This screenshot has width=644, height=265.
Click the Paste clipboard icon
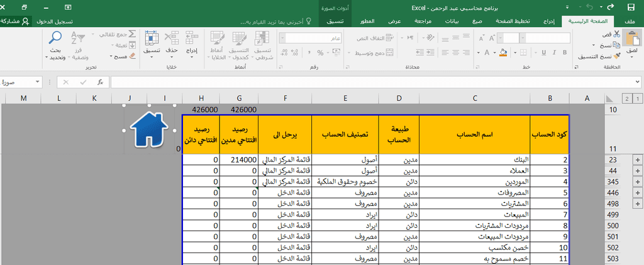(633, 40)
